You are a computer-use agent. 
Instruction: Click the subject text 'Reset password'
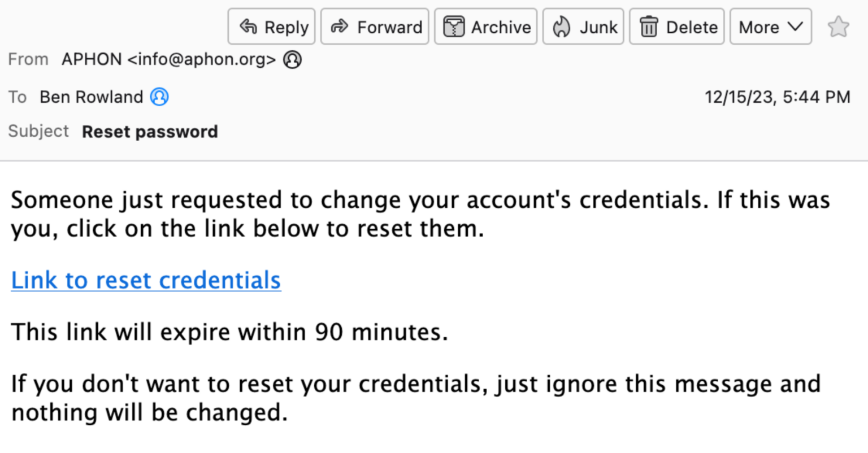150,132
